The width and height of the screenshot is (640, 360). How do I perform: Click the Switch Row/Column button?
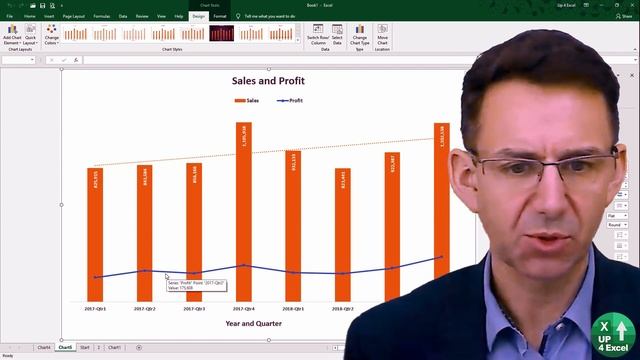[x=318, y=35]
